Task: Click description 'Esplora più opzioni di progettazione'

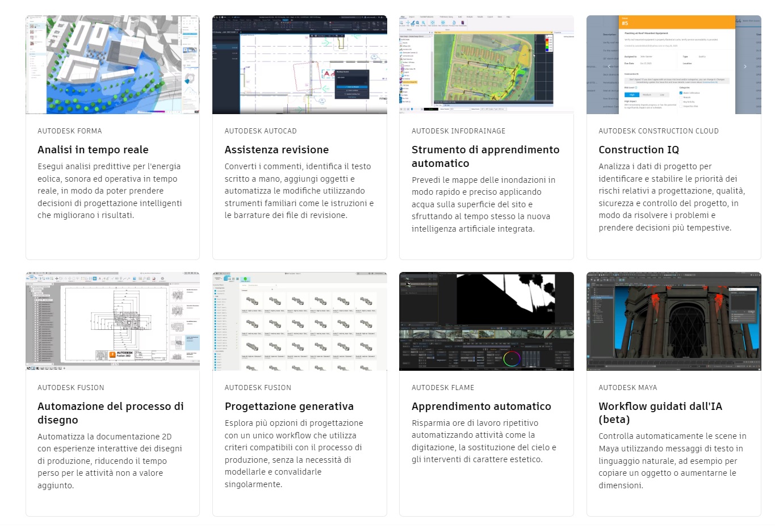Action: 294,454
